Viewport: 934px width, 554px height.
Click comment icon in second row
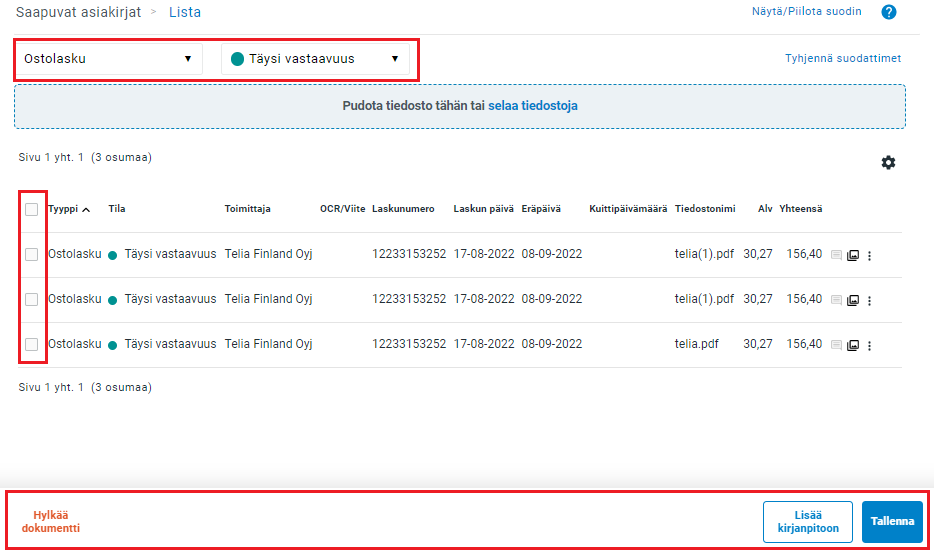coord(837,300)
